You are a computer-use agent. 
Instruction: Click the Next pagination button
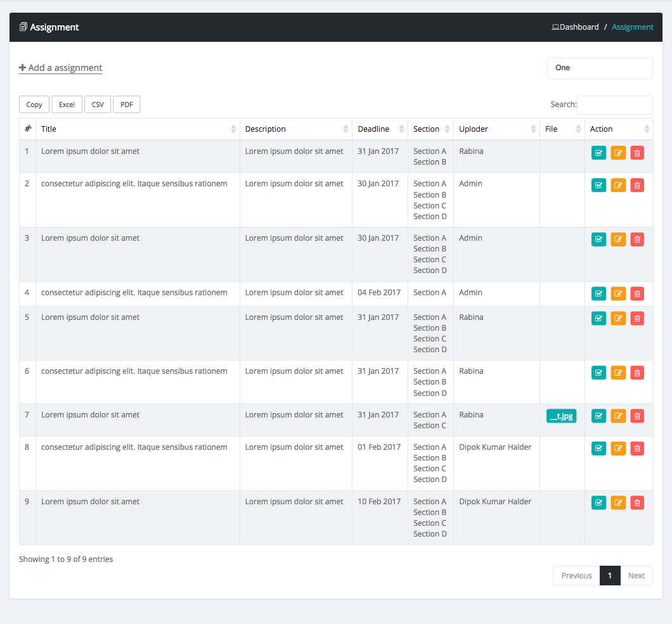(636, 576)
